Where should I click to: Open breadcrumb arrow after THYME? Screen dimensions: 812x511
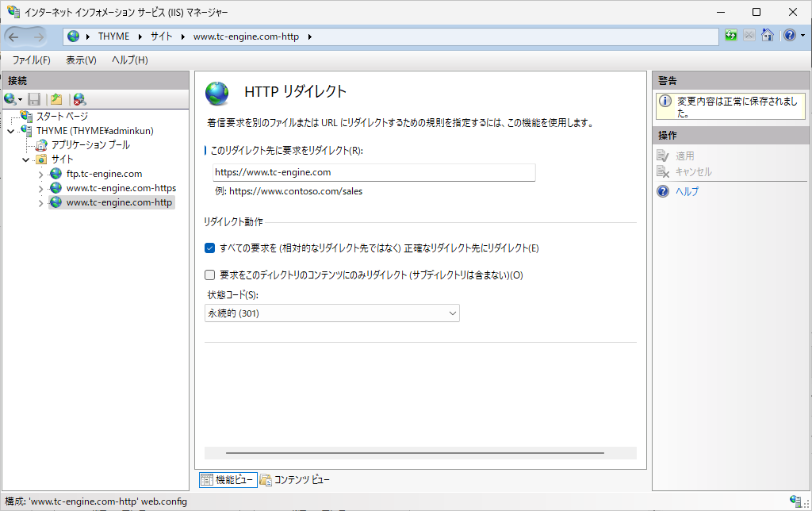[140, 36]
